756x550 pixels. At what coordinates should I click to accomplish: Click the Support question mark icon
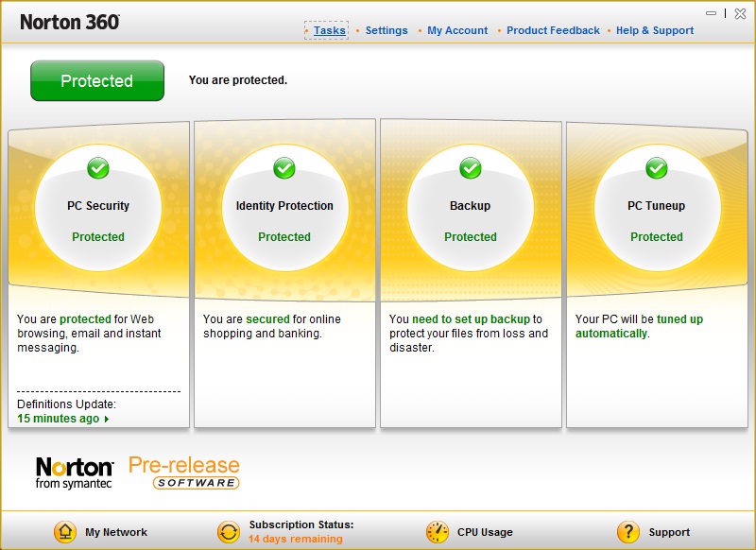[x=628, y=532]
